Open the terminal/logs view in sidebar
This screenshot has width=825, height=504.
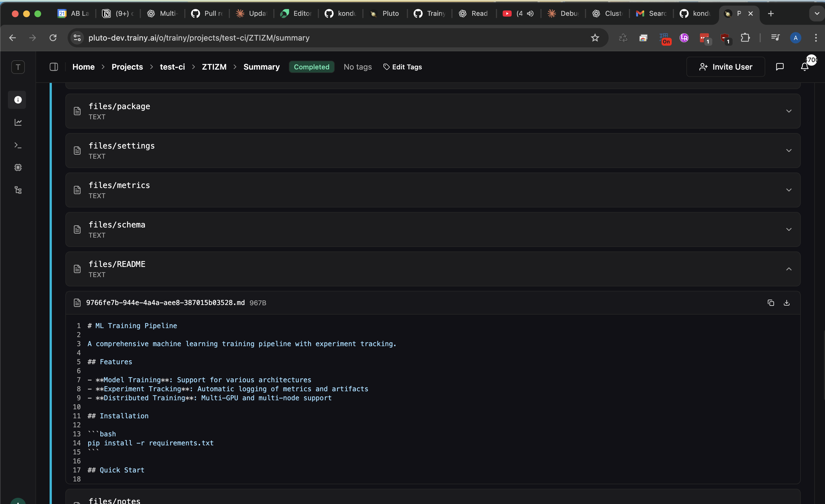point(17,145)
